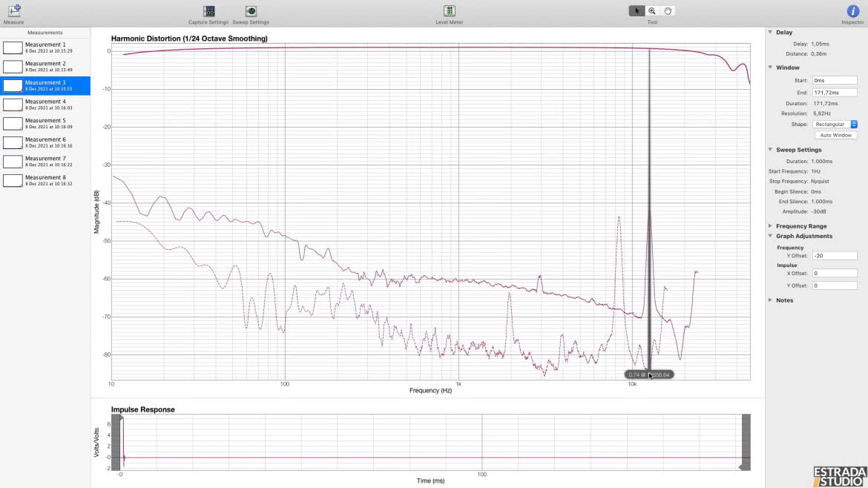Collapse the Delay section
Image resolution: width=868 pixels, height=488 pixels.
point(770,32)
